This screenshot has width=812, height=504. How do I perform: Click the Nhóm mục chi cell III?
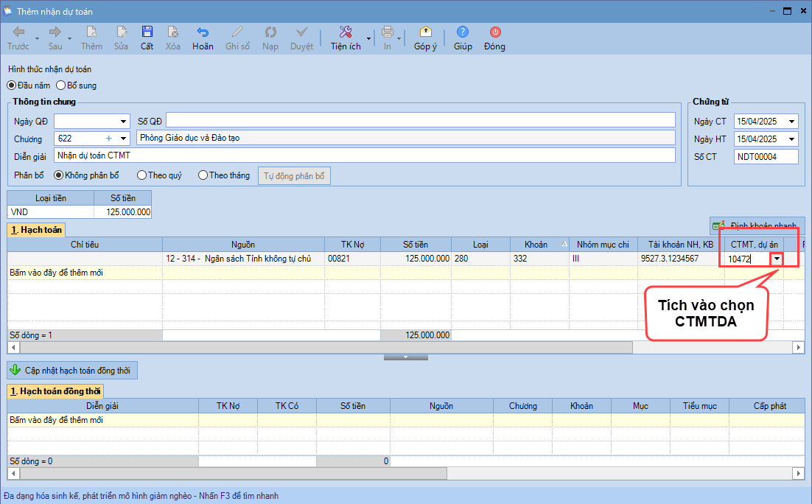603,259
